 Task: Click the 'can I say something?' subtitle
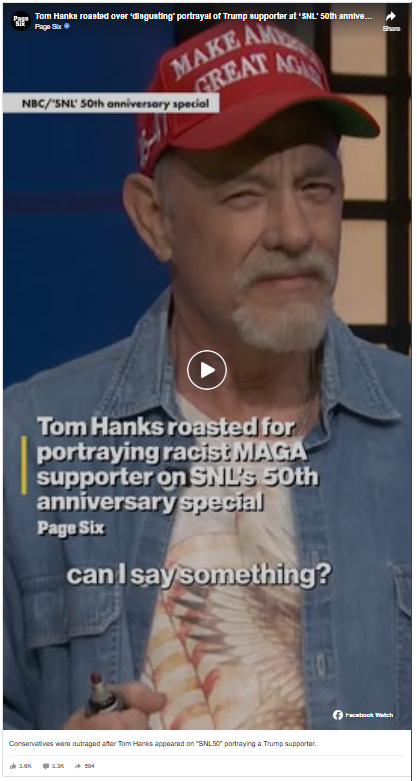coord(199,574)
